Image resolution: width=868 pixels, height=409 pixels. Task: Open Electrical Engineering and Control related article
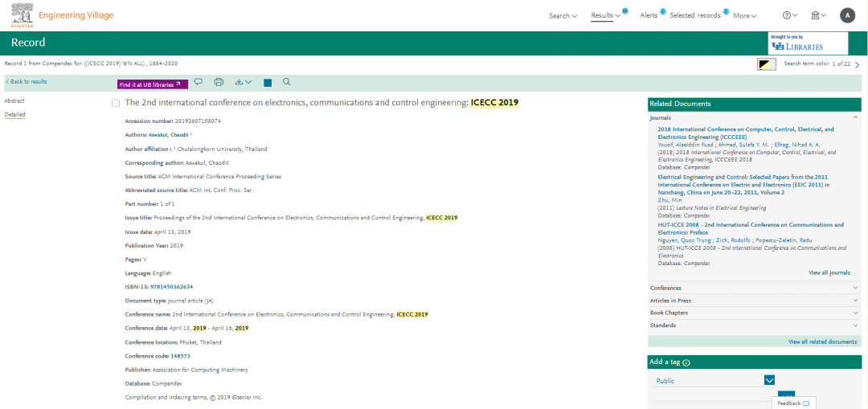tap(743, 185)
